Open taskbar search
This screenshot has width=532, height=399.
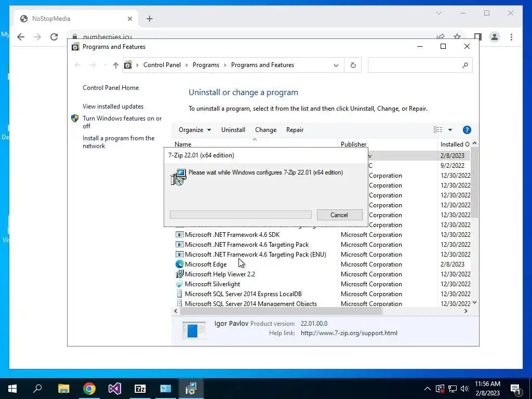(37, 389)
